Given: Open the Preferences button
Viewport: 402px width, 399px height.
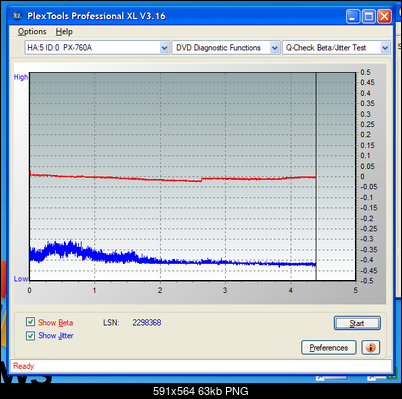Looking at the screenshot, I should 329,348.
